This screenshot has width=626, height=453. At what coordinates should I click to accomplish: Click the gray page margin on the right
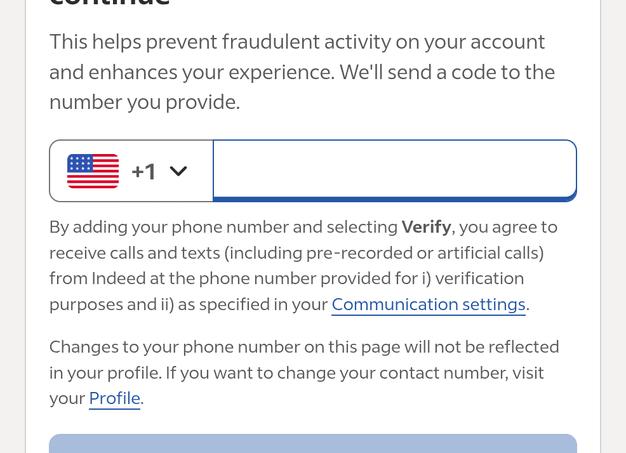[613, 226]
